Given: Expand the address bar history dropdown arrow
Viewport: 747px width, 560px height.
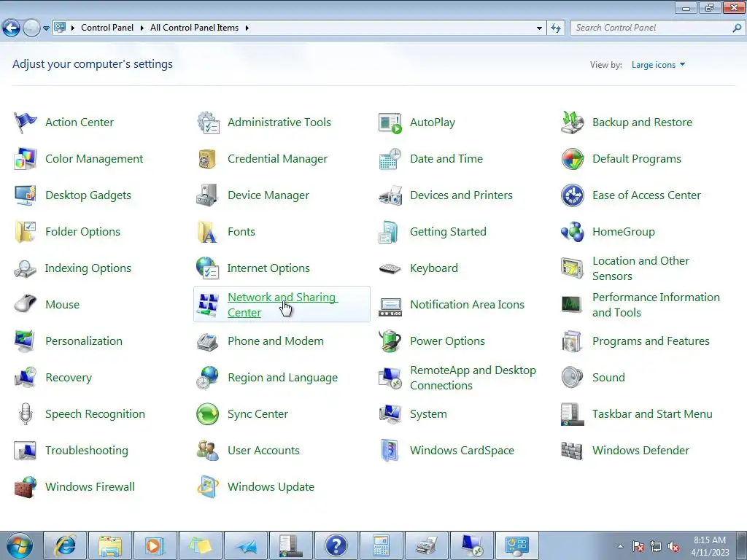Looking at the screenshot, I should pos(539,28).
